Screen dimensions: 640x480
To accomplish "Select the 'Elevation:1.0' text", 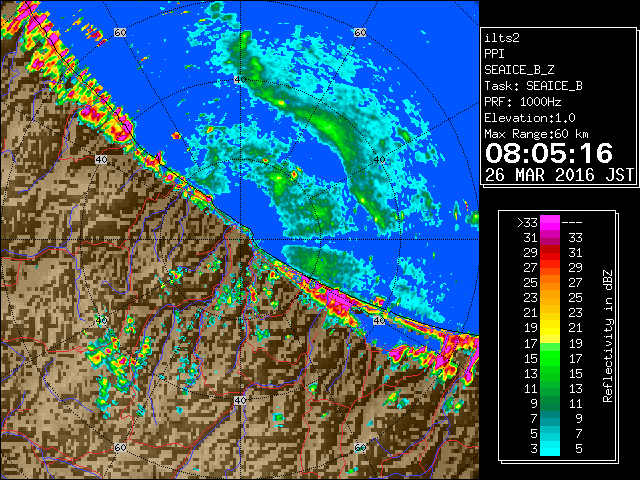I will pos(530,118).
